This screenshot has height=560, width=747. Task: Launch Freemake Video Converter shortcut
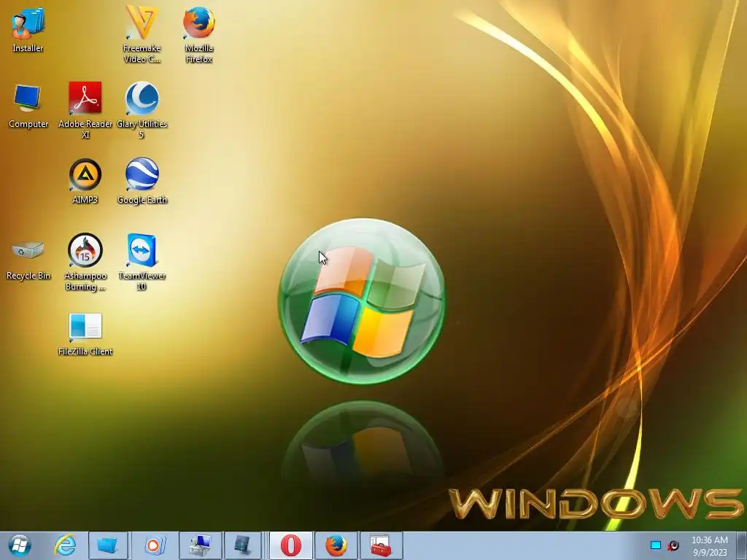coord(142,35)
